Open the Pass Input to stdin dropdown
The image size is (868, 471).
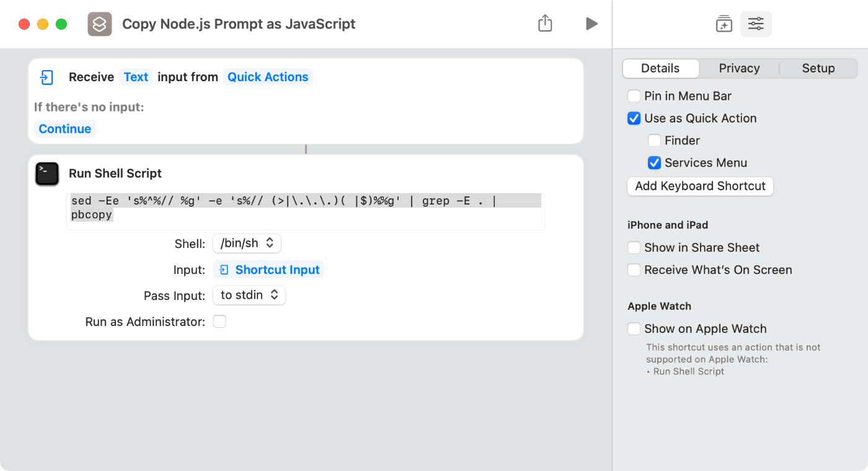point(249,296)
